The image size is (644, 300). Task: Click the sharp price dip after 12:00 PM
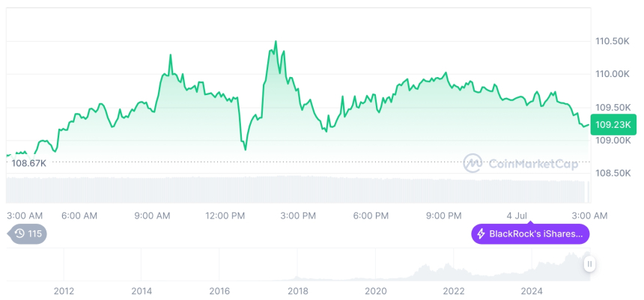point(245,149)
